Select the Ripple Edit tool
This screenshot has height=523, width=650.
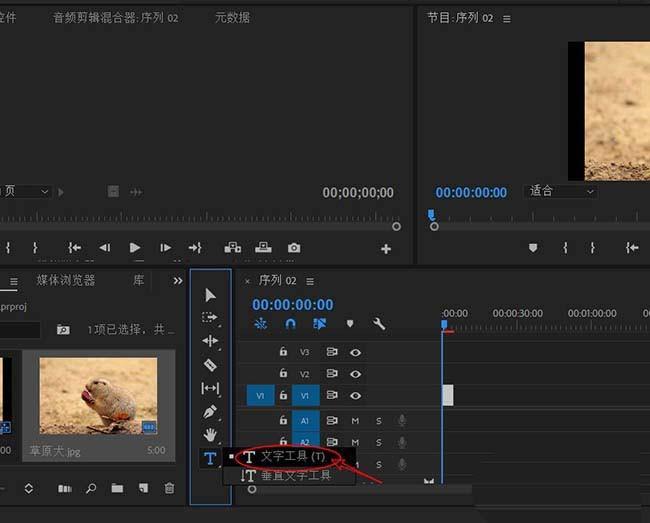click(210, 341)
